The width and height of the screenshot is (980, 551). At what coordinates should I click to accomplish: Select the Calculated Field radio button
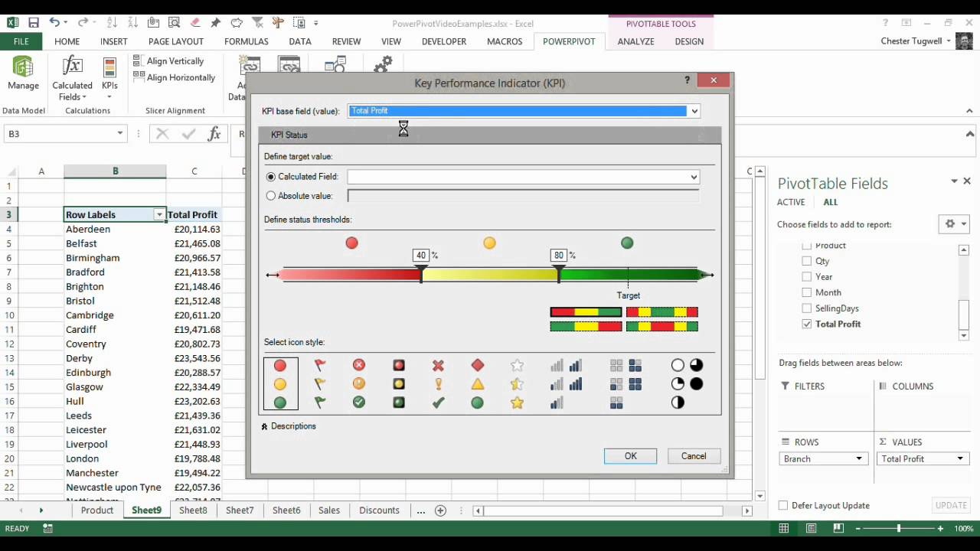pos(270,177)
